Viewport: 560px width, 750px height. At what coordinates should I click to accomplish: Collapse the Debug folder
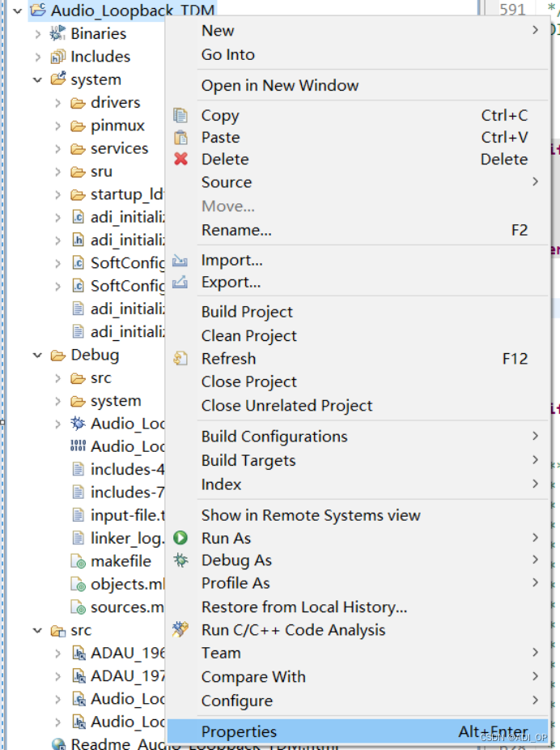coord(38,356)
